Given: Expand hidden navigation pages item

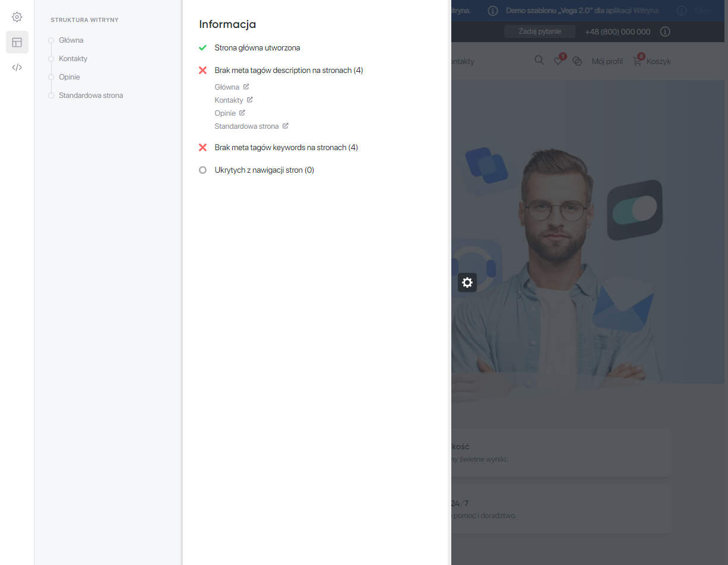Looking at the screenshot, I should click(264, 170).
